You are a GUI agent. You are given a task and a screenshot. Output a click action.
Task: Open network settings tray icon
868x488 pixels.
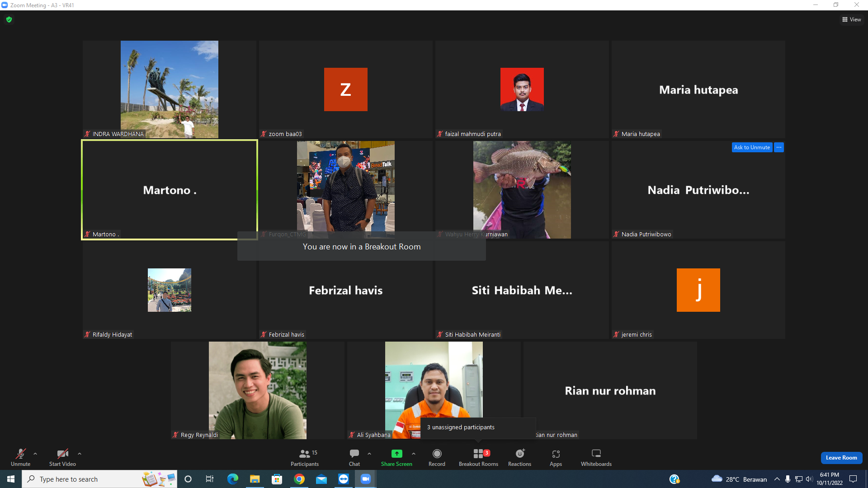pos(799,479)
